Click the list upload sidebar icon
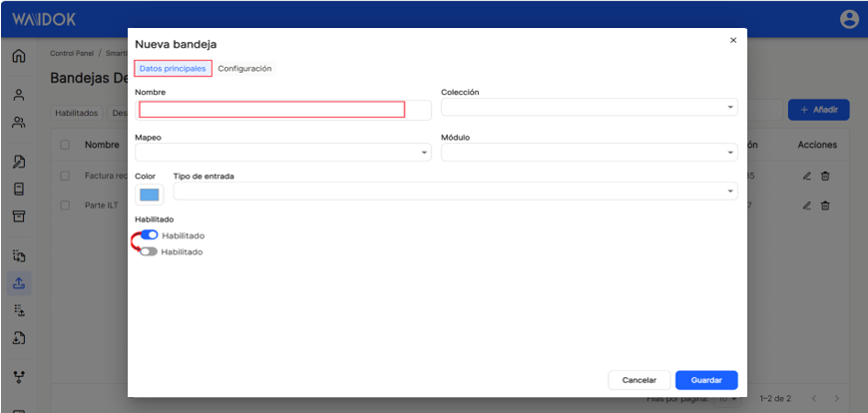Viewport: 868px width, 413px height. coord(19,310)
